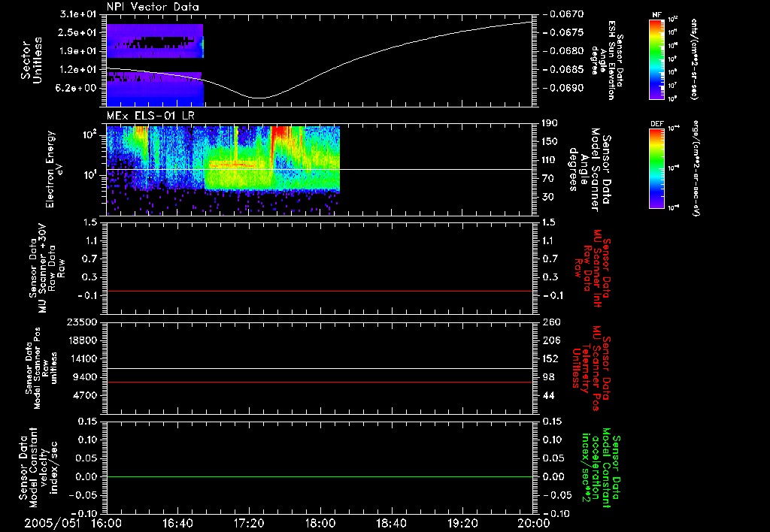
Task: Click the Model Scanner Pos Raw axis label
Action: coord(41,368)
